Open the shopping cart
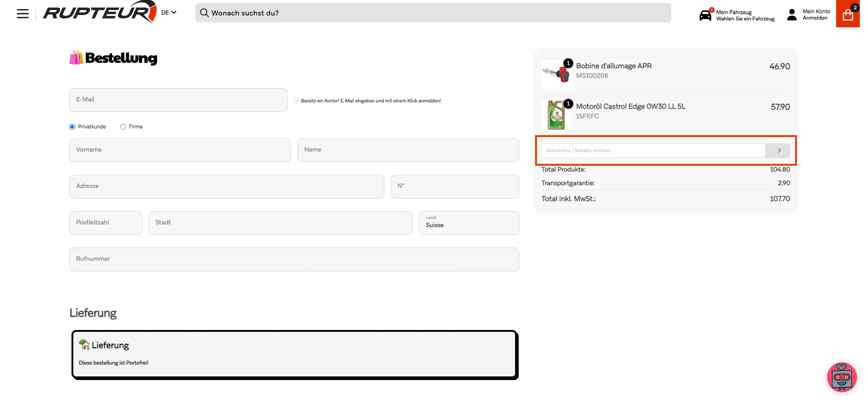Screen dimensions: 868x401 tap(848, 14)
